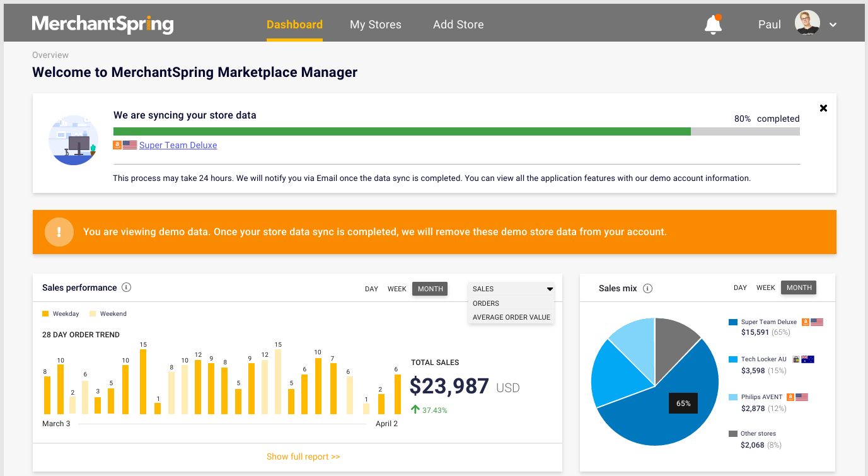Viewport: 868px width, 476px height.
Task: Click the 'TOTAL SALES' label
Action: (x=435, y=363)
